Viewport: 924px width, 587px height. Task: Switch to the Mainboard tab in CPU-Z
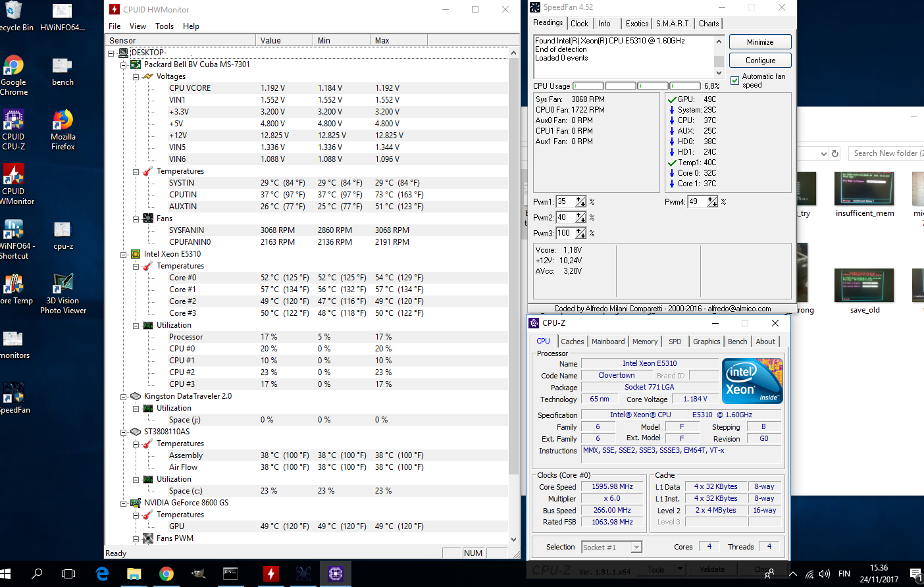tap(608, 342)
